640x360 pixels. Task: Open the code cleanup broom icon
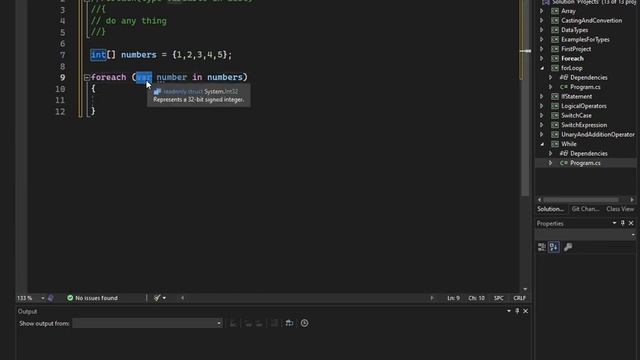click(x=157, y=298)
